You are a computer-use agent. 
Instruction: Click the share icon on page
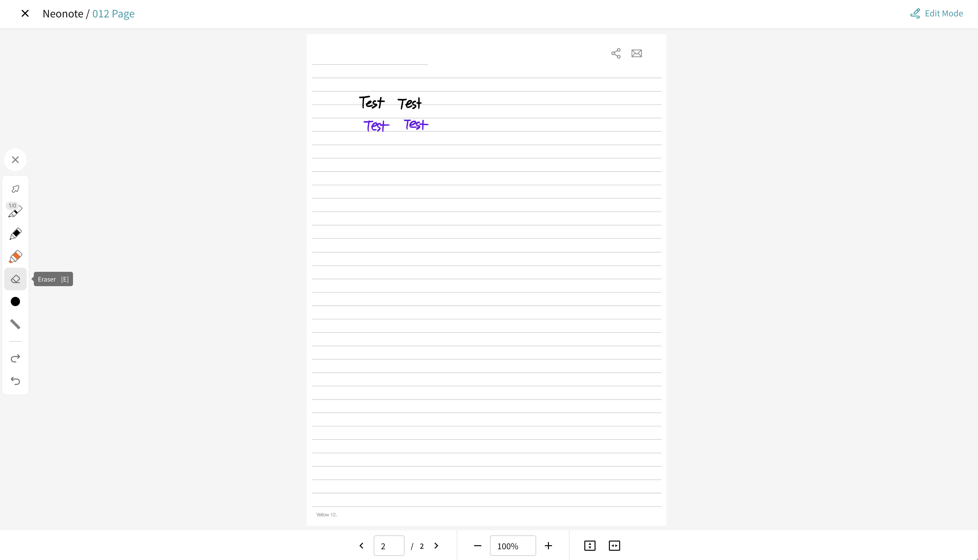pyautogui.click(x=616, y=53)
